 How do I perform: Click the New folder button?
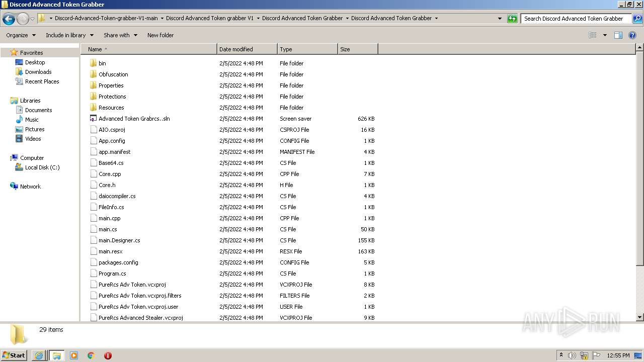tap(160, 35)
